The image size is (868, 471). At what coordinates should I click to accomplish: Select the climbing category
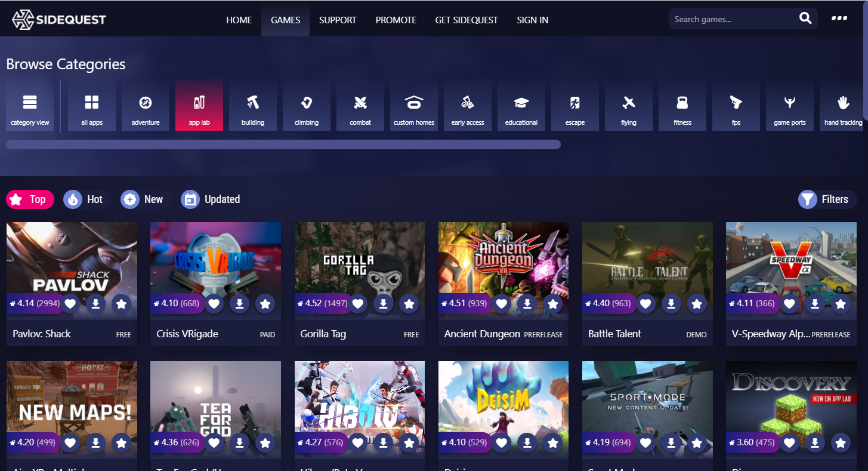point(307,105)
